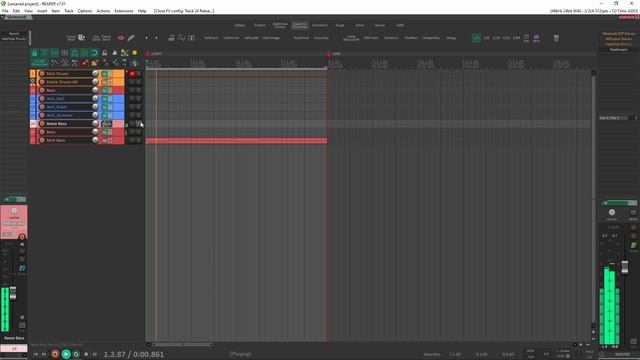The height and width of the screenshot is (360, 640).
Task: Click the =START marker on the ruler
Action: pyautogui.click(x=154, y=53)
